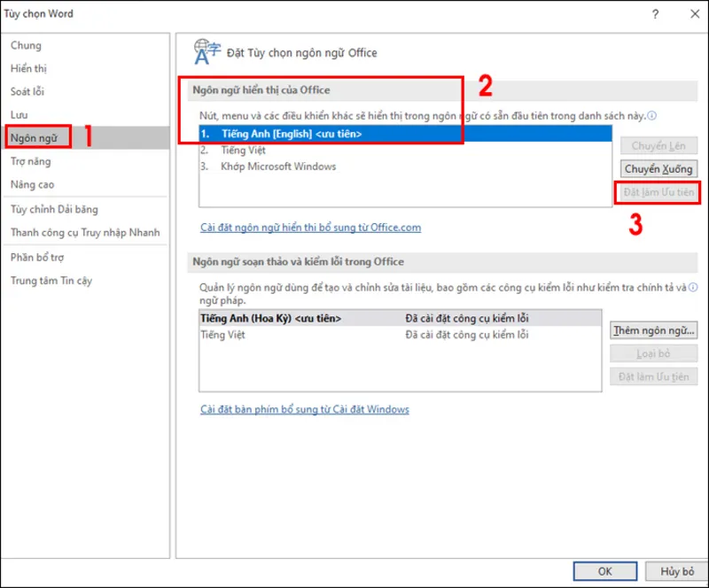Click the Chuyển Lên button
The width and height of the screenshot is (709, 588).
pyautogui.click(x=658, y=145)
